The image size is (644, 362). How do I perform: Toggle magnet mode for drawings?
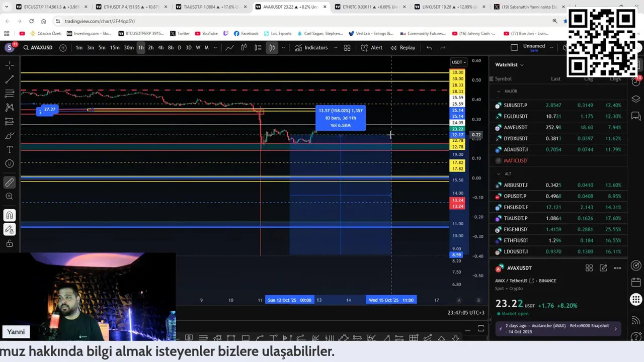point(9,215)
